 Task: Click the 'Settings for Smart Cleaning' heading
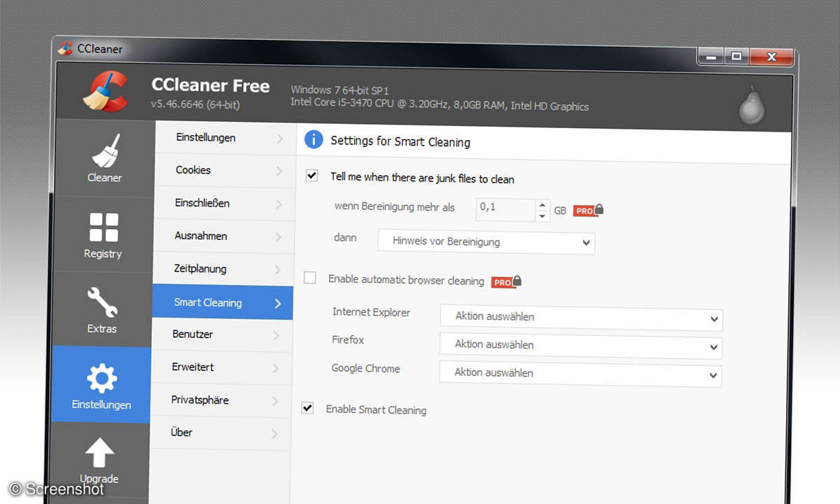[400, 141]
